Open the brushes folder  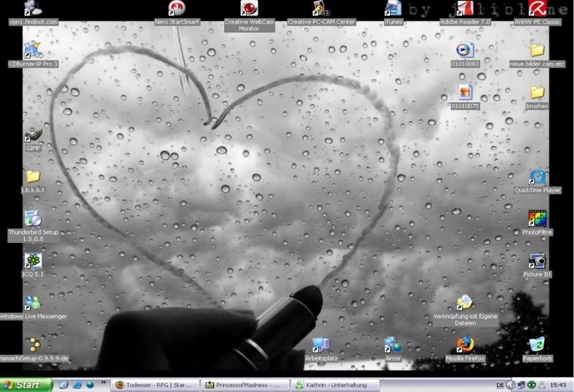click(537, 93)
